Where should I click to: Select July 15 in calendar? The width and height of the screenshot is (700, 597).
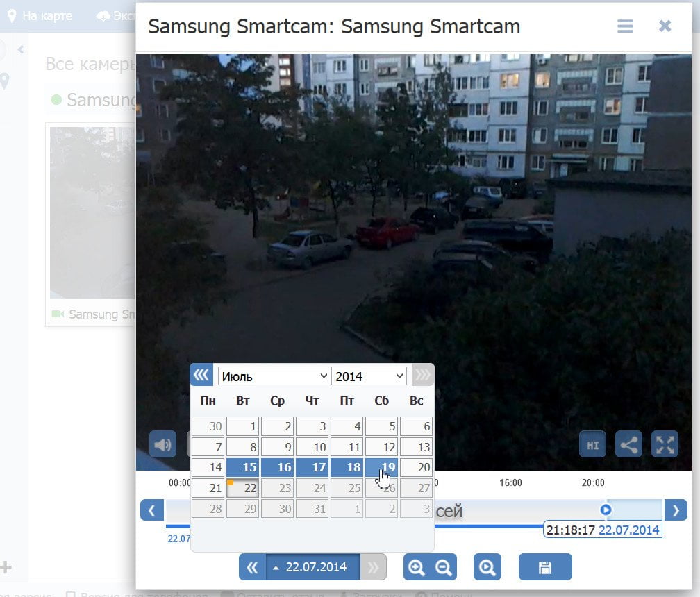(x=242, y=467)
